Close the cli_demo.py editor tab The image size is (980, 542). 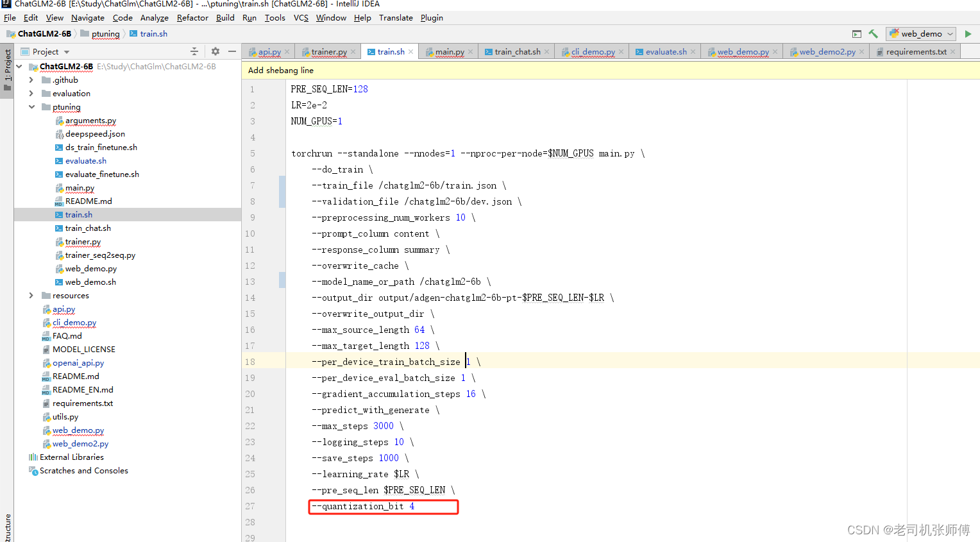(621, 52)
